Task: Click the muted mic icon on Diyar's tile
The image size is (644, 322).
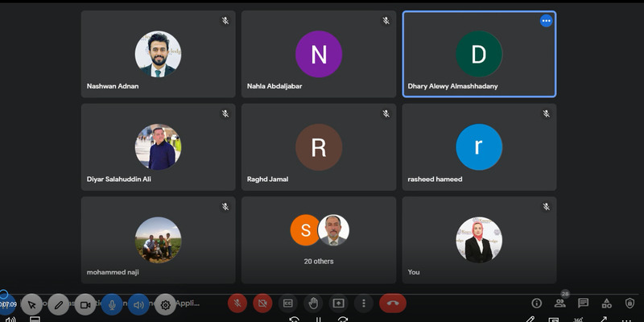Action: click(x=225, y=114)
